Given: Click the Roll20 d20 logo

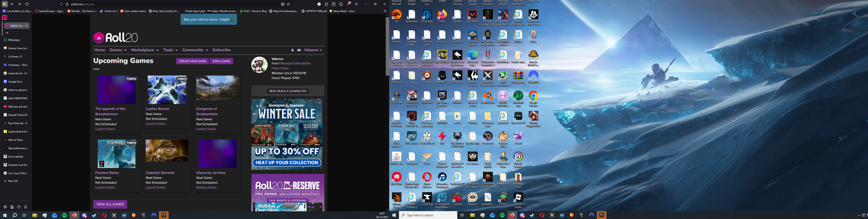Looking at the screenshot, I should click(x=99, y=38).
